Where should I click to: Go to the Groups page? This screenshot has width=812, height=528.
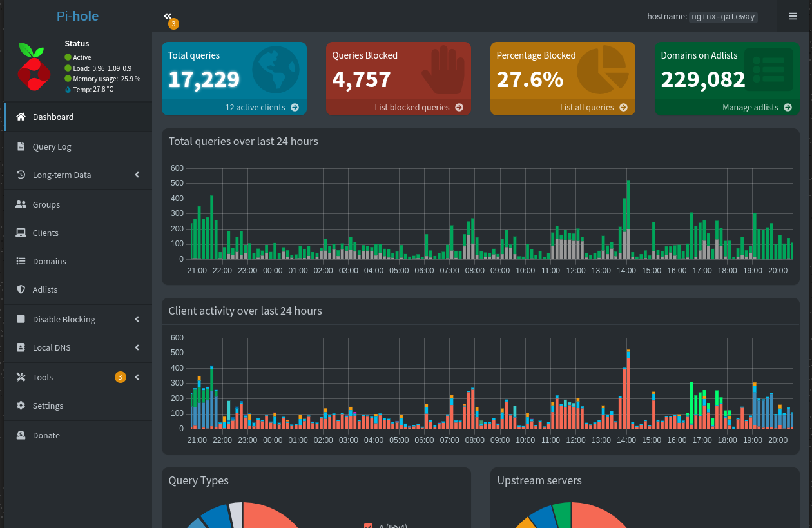coord(77,204)
